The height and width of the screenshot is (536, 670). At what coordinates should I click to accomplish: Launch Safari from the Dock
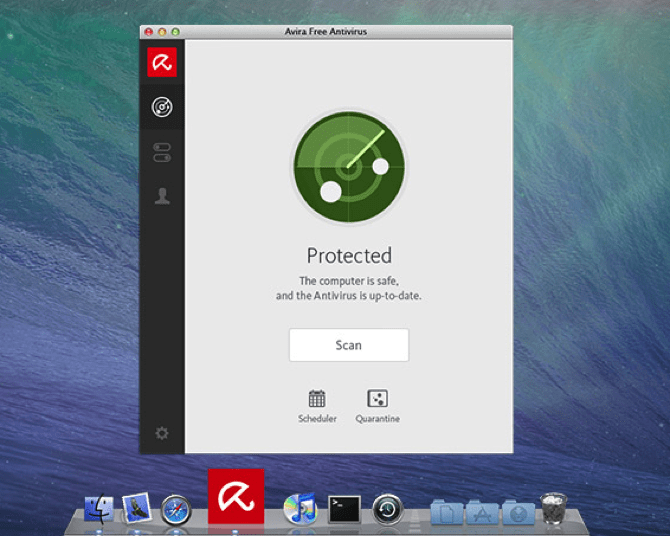click(176, 509)
